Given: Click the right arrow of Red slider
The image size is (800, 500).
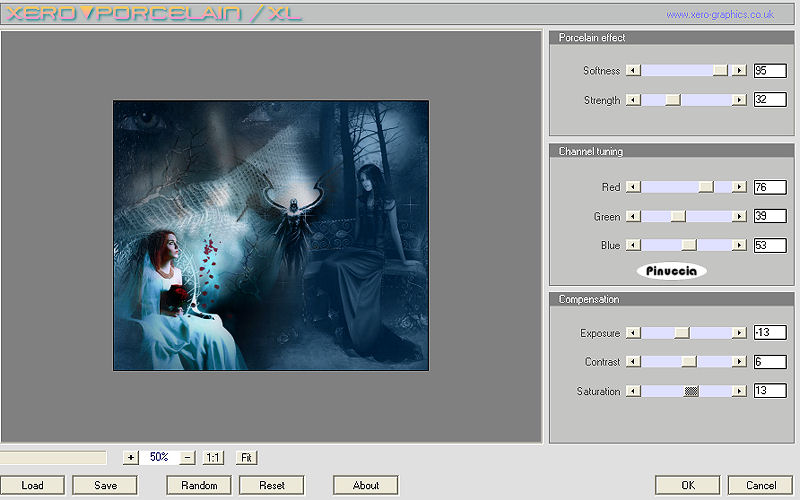Looking at the screenshot, I should [739, 187].
